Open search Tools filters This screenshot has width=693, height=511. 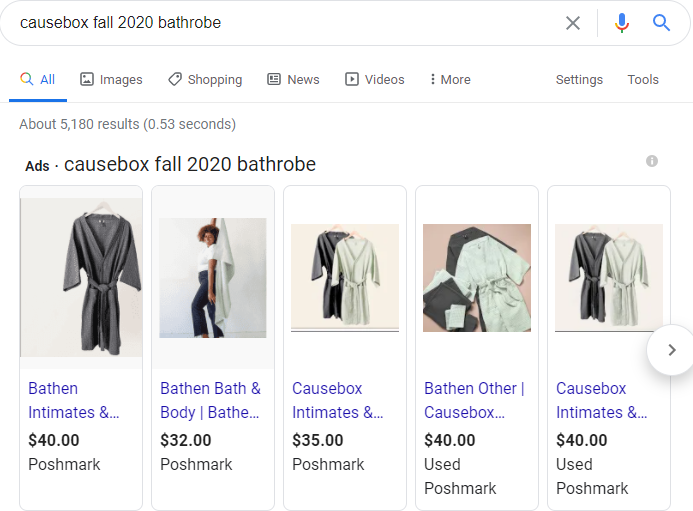[643, 80]
